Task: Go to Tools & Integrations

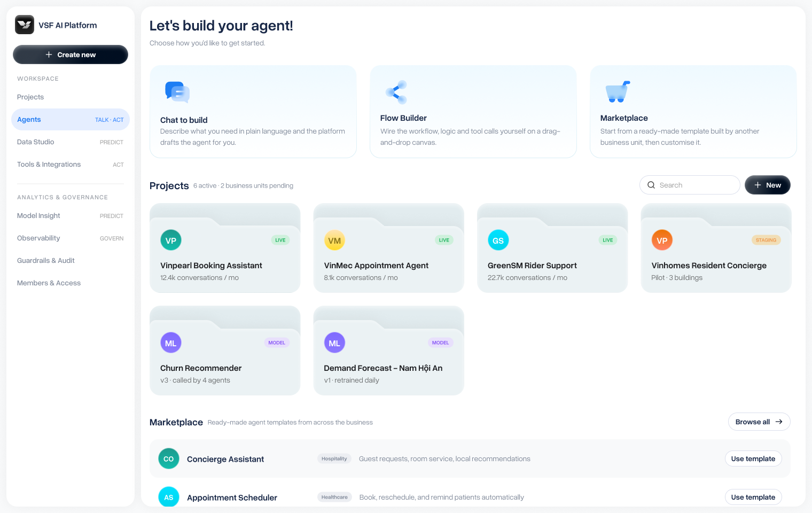Action: tap(71, 165)
